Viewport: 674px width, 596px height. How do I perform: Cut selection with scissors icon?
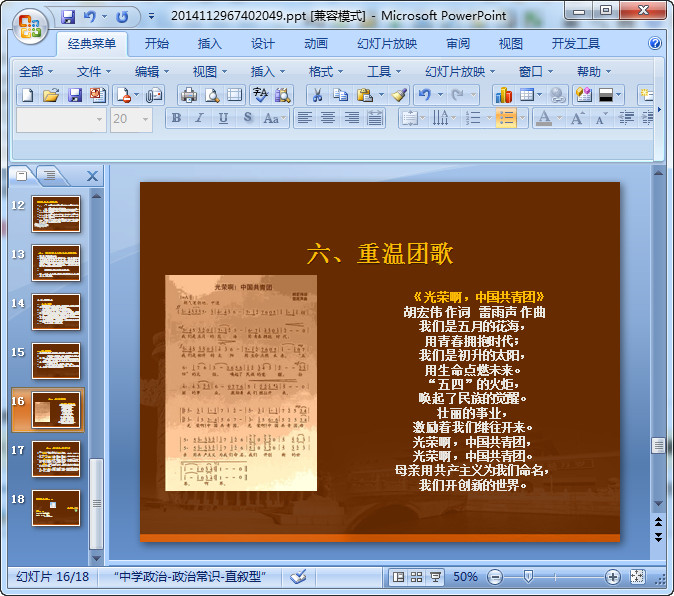(x=317, y=95)
